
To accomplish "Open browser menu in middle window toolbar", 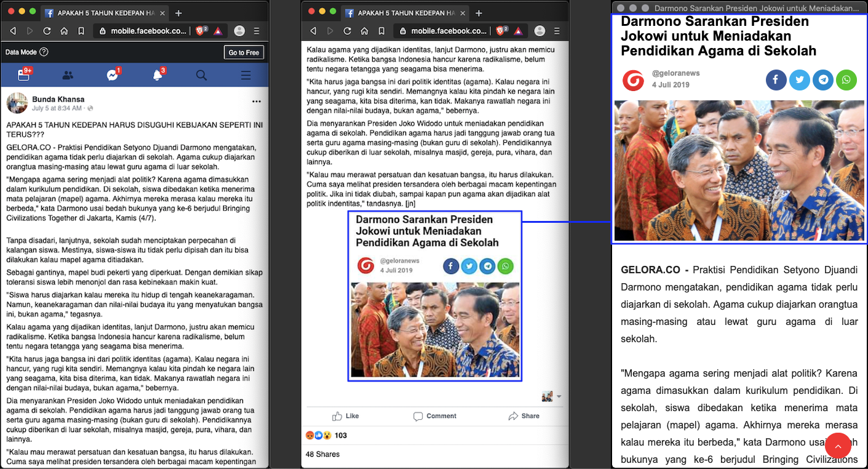I will tap(557, 31).
